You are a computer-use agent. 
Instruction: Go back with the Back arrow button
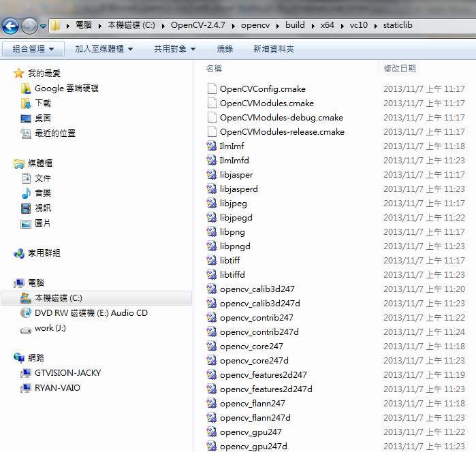coord(11,26)
